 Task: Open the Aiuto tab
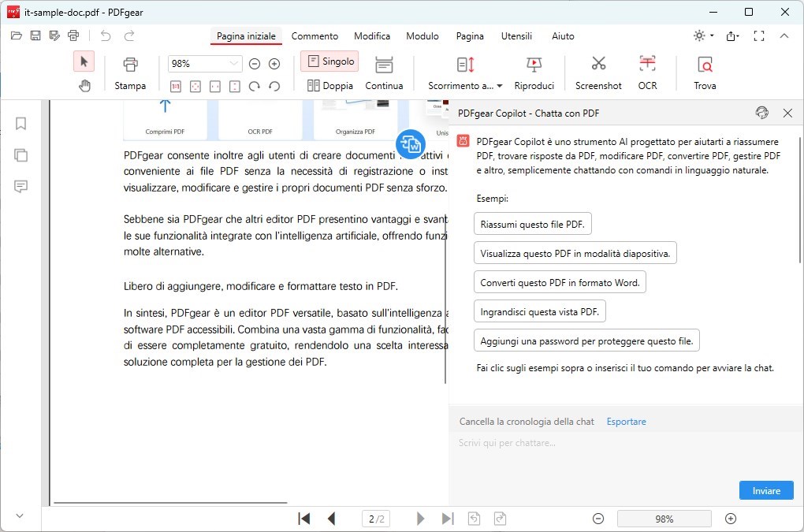(563, 36)
